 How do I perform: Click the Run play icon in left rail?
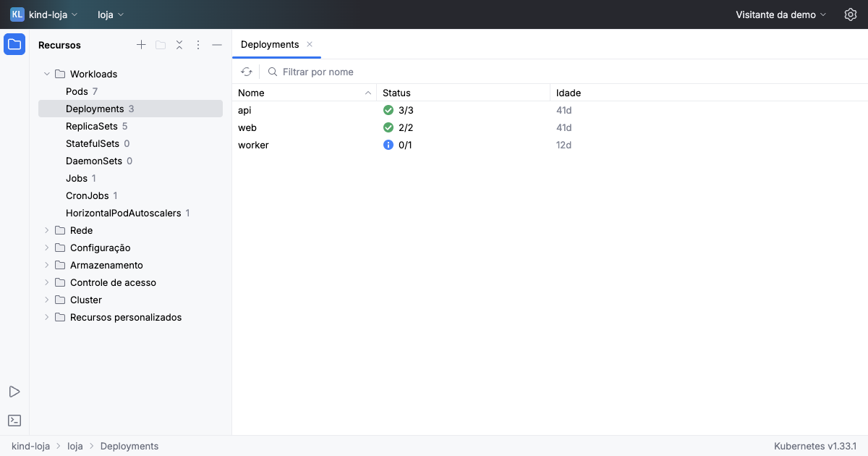[x=14, y=392]
